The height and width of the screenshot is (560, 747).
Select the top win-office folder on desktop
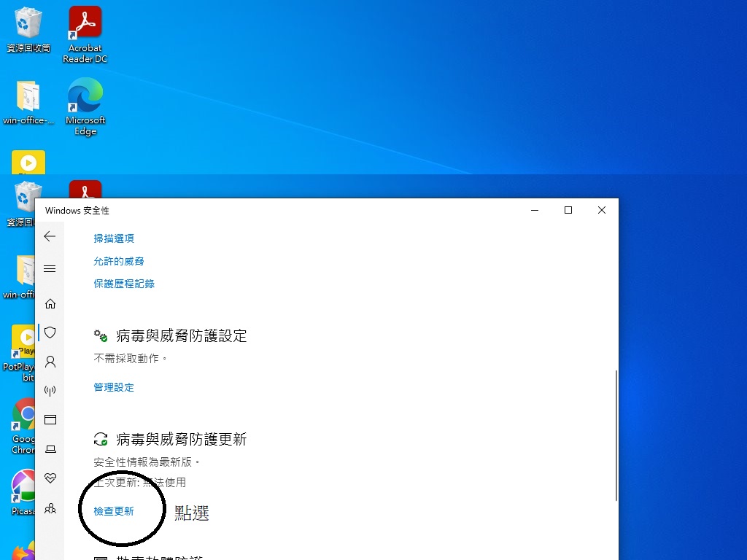click(x=28, y=103)
